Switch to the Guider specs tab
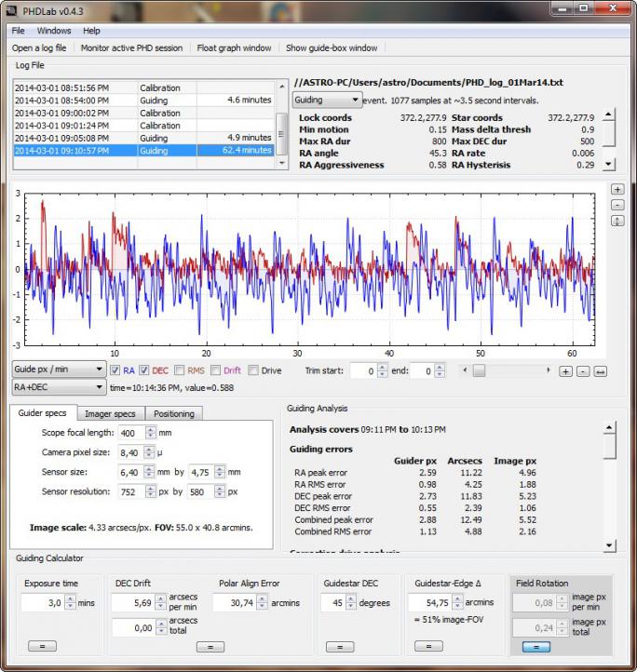Screen dimensions: 637x672 pyautogui.click(x=43, y=412)
